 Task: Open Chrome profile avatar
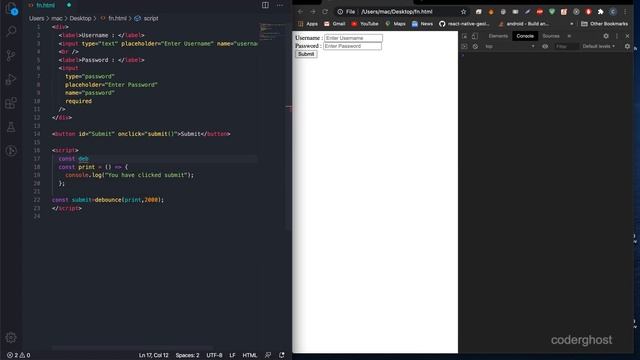tap(613, 12)
